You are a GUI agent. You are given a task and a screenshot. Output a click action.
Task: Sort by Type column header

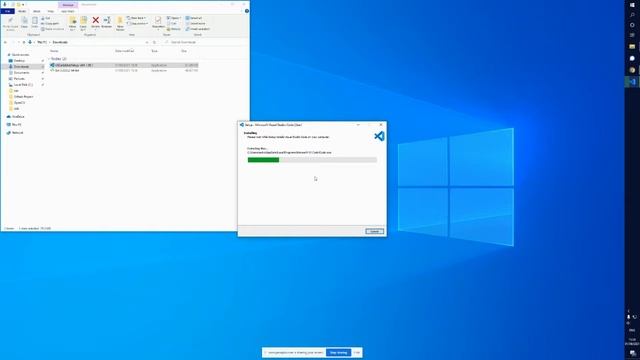click(x=155, y=51)
